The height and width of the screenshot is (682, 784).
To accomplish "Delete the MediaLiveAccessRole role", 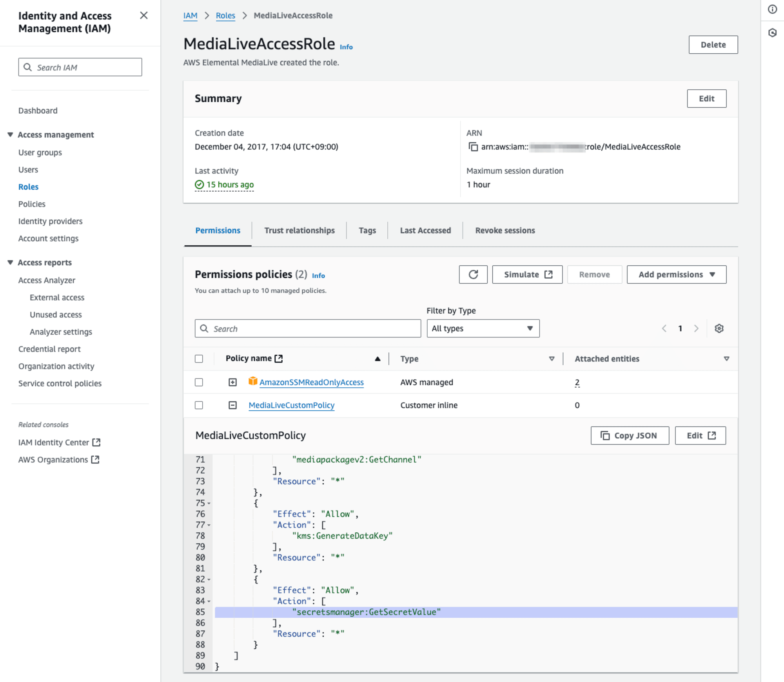I will 713,45.
